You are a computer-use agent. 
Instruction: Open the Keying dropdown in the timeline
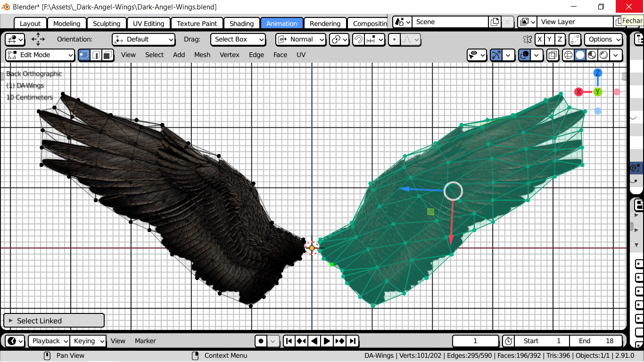coord(88,341)
